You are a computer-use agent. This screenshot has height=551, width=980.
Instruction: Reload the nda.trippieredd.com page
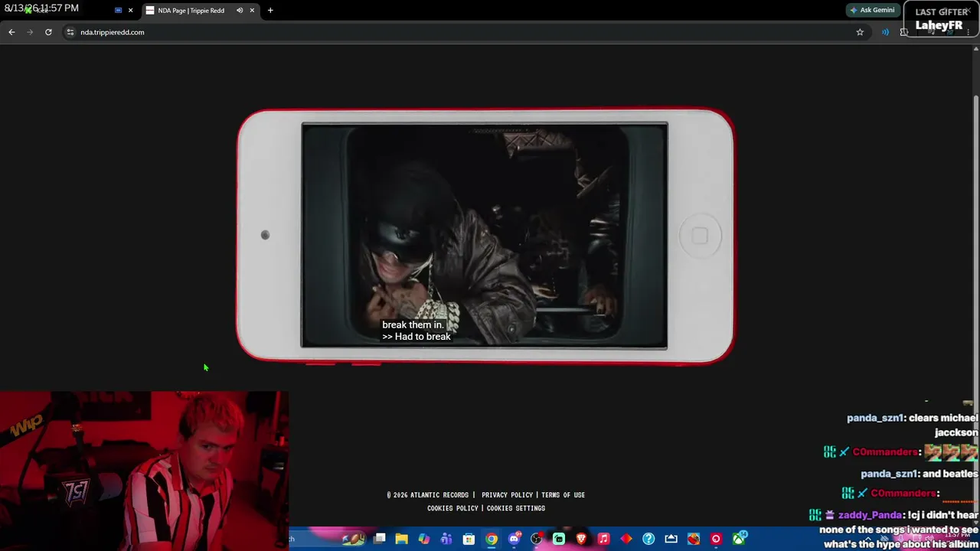[x=48, y=32]
